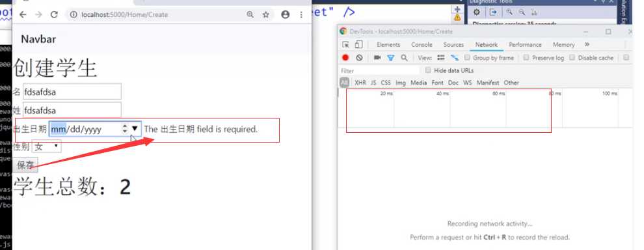This screenshot has height=250, width=644.
Task: Click the warning triangle icon in editor margin
Action: (x=457, y=18)
